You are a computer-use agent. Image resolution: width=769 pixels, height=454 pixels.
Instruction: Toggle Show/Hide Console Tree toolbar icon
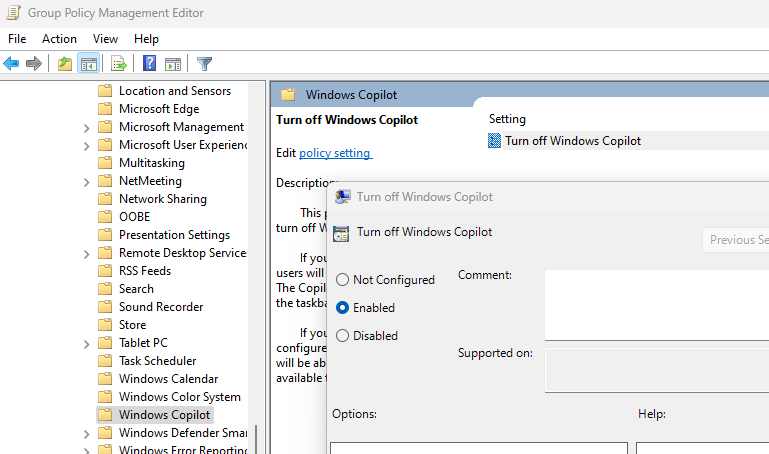pos(89,64)
